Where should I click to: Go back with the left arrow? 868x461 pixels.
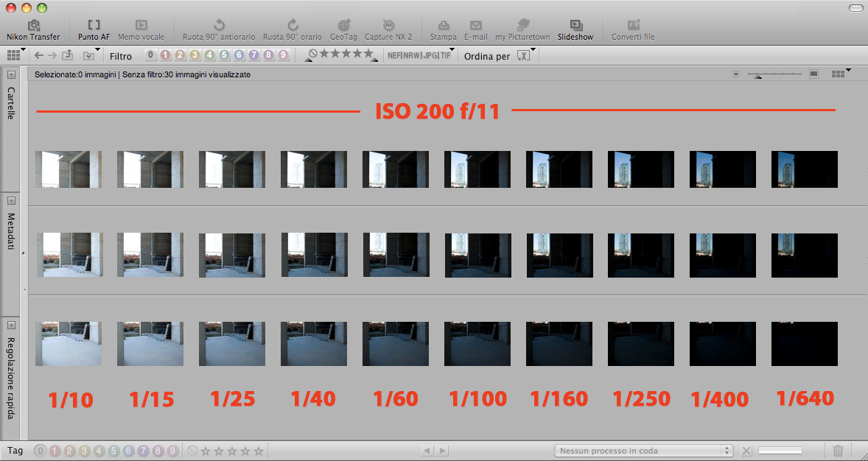(39, 55)
